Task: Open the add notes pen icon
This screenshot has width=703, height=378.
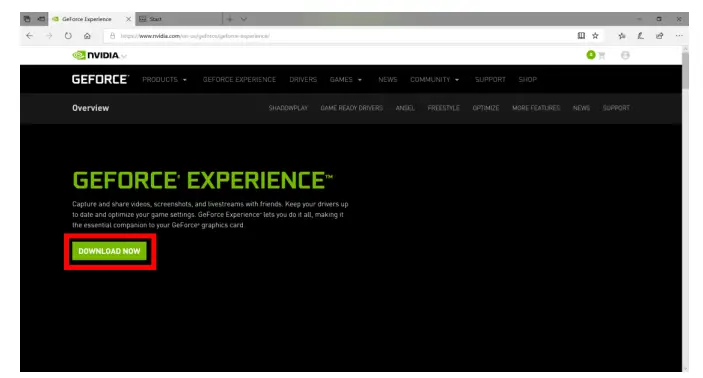Action: click(641, 35)
